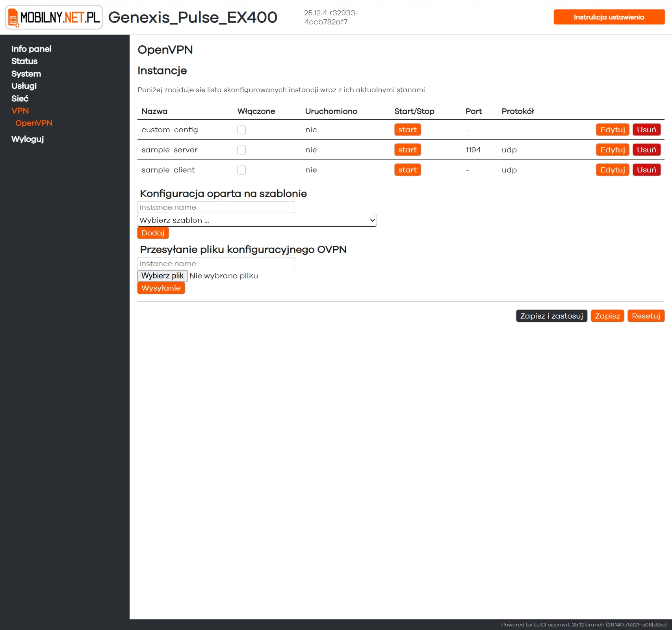Click the sample_server name cell
Viewport: 672px width, 630px height.
click(169, 150)
